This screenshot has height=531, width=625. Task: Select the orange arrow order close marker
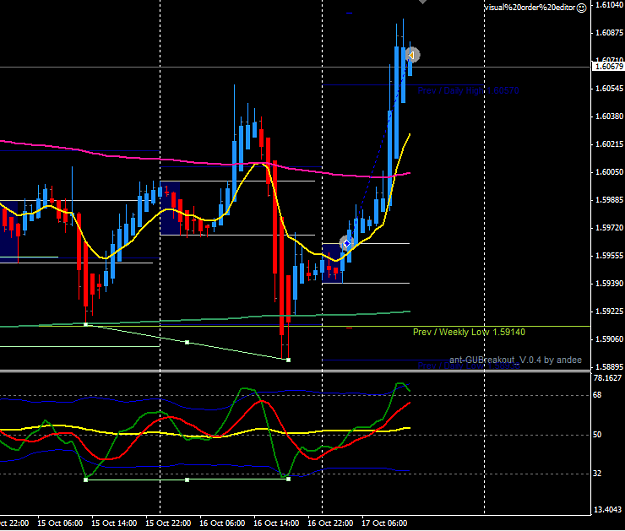pos(412,55)
